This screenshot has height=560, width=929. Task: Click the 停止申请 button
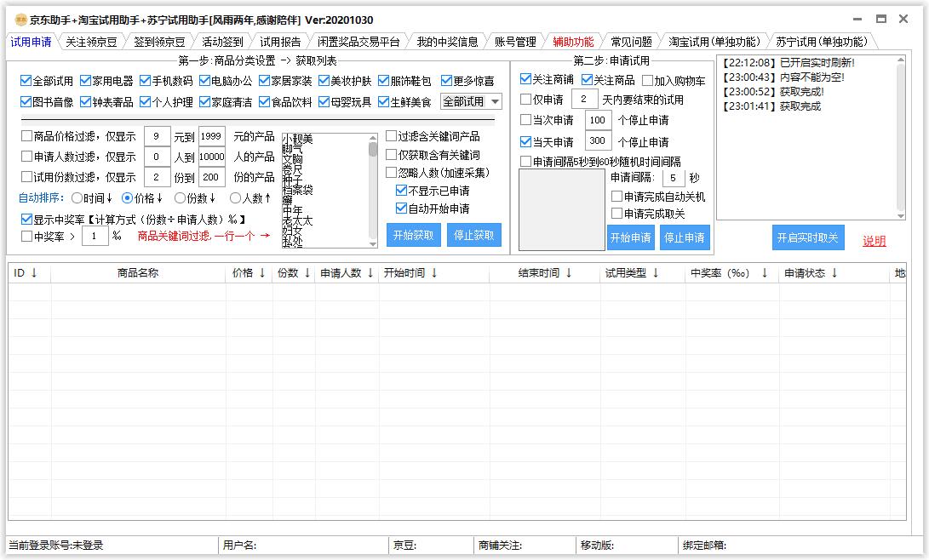[x=685, y=237]
